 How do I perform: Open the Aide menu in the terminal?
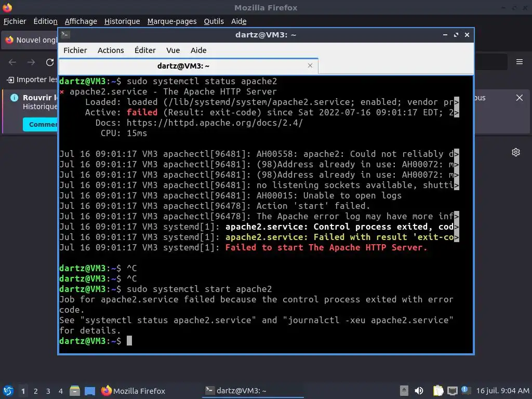tap(198, 50)
